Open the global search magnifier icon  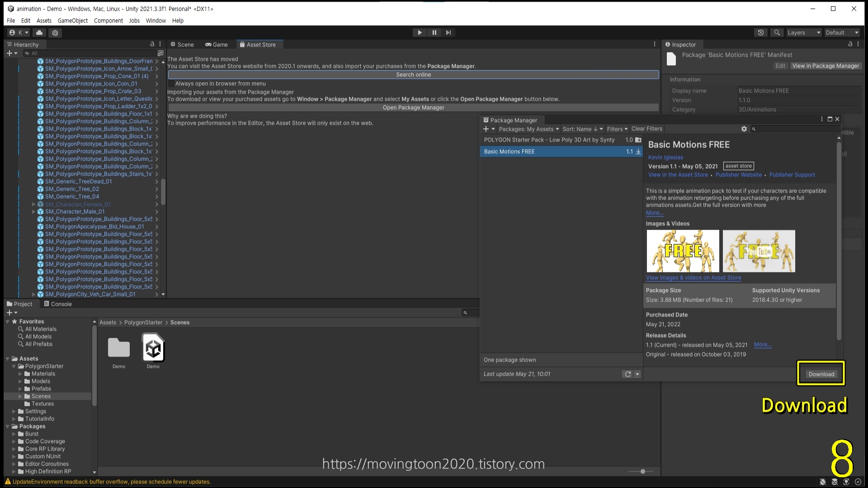pyautogui.click(x=777, y=33)
